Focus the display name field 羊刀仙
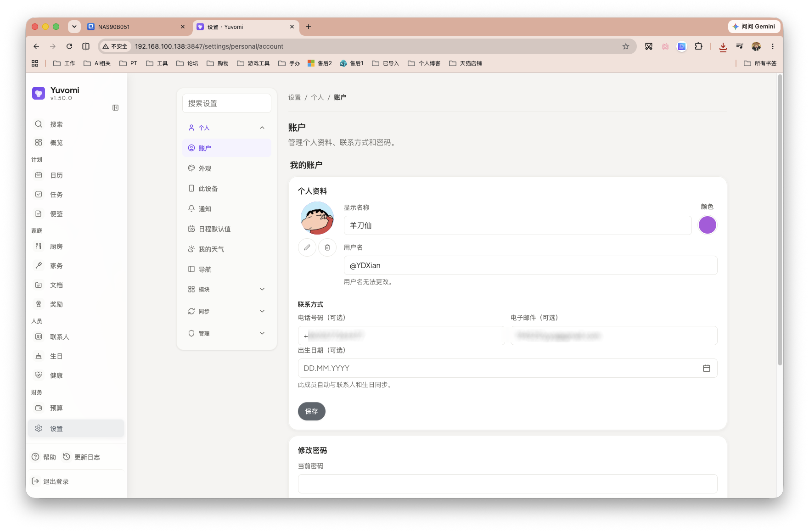 (517, 225)
